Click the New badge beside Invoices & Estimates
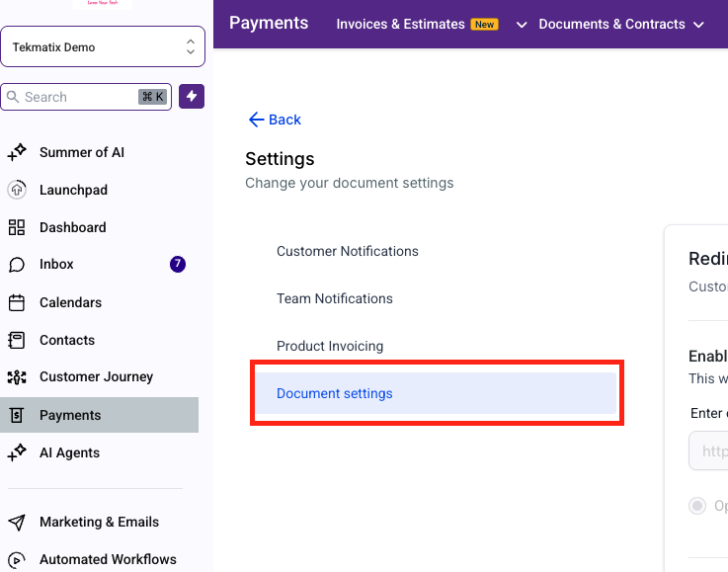 pos(484,25)
